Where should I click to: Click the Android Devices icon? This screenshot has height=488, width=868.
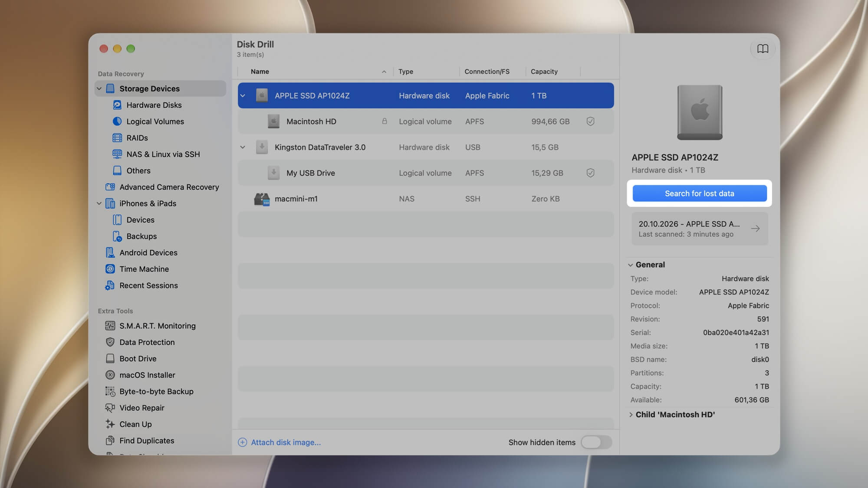point(110,252)
